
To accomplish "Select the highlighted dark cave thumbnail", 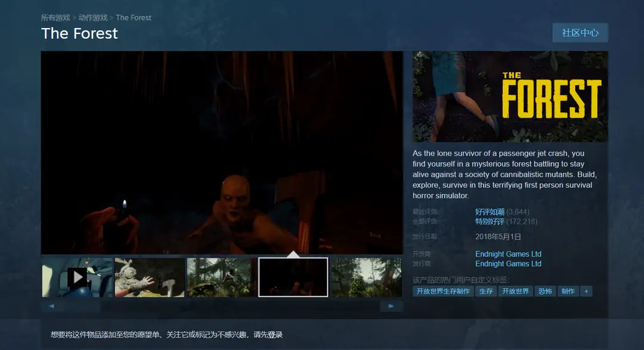I will tap(293, 277).
